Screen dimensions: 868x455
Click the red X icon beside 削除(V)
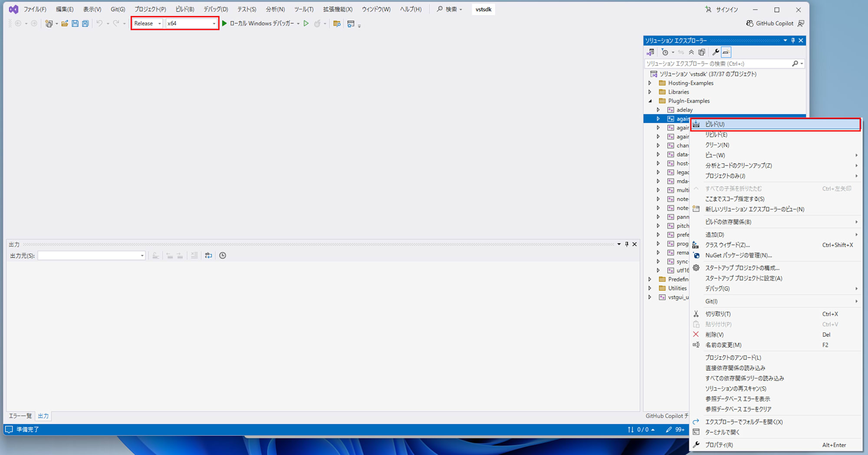pyautogui.click(x=696, y=334)
